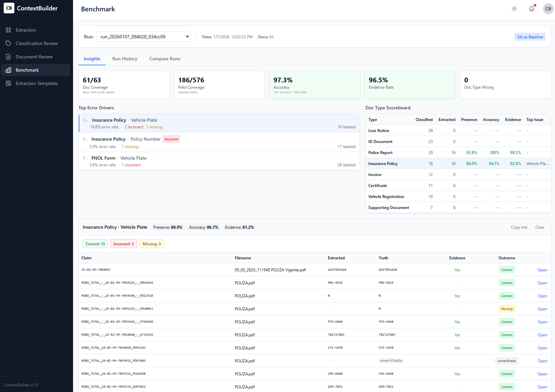Toggle the theme with the sun icon
This screenshot has height=392, width=555.
(514, 9)
